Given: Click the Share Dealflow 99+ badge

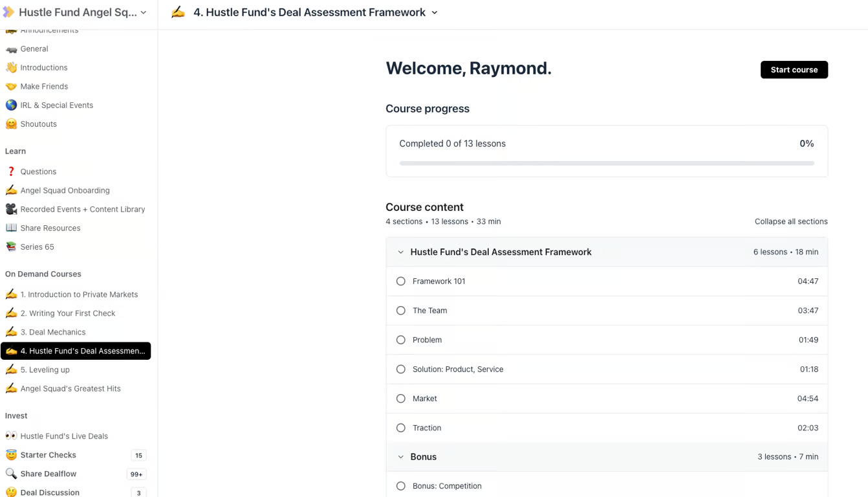Looking at the screenshot, I should pos(136,474).
